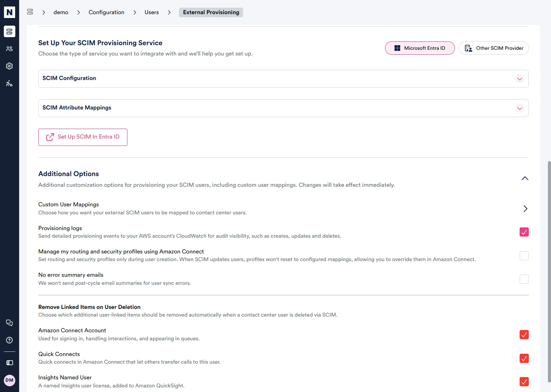Open Settings from the left sidebar gear
Screen dimensions: 551x392
coord(9,66)
